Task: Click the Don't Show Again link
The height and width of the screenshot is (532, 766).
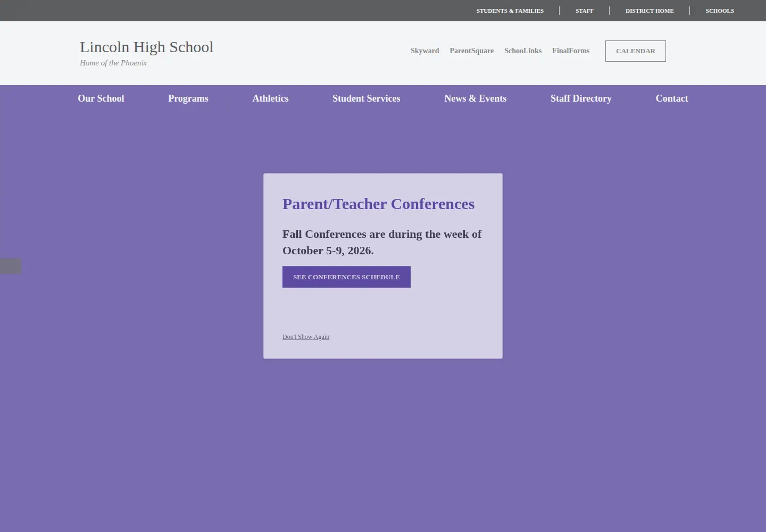Action: (x=306, y=337)
